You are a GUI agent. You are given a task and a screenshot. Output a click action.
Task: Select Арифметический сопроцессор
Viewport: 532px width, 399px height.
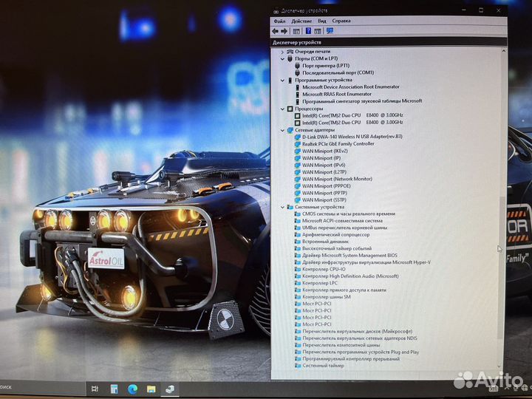pos(336,234)
